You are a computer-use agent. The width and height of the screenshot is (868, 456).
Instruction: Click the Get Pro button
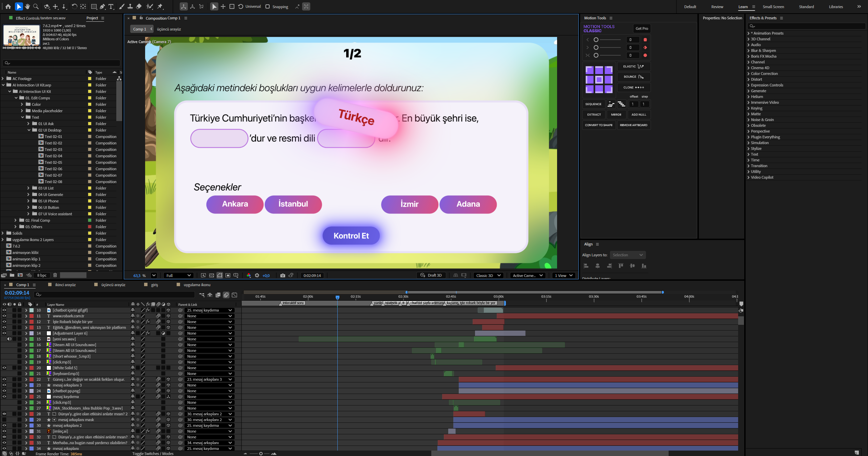642,28
